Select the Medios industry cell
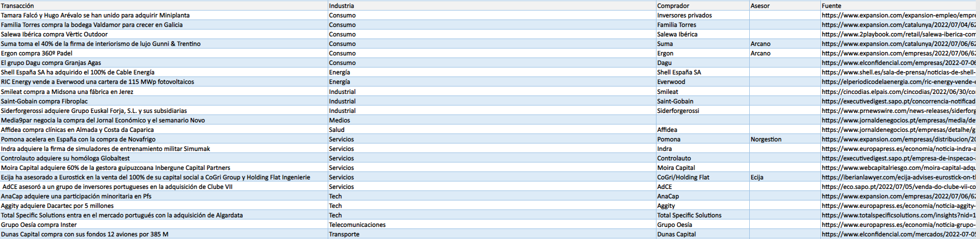 tap(492, 120)
